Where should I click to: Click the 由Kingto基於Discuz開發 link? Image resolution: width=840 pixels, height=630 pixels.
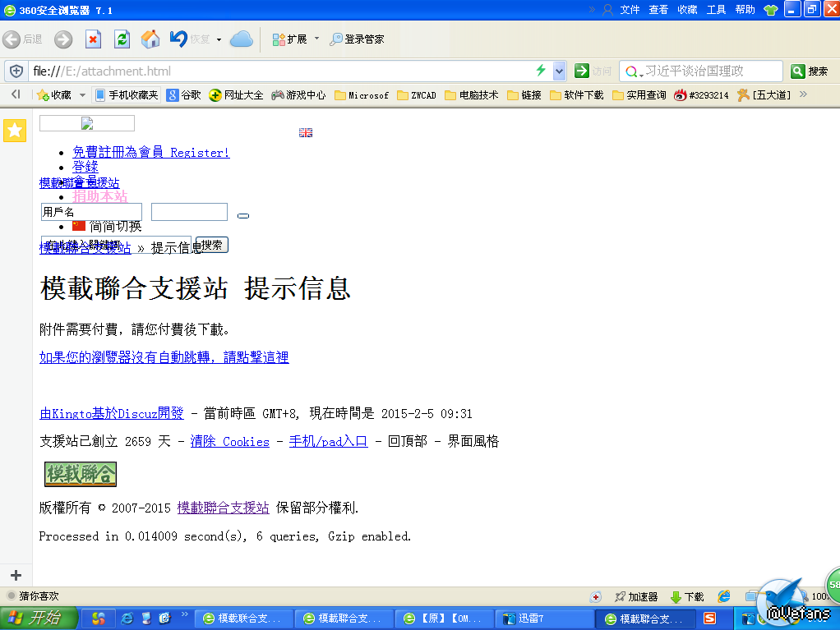112,414
